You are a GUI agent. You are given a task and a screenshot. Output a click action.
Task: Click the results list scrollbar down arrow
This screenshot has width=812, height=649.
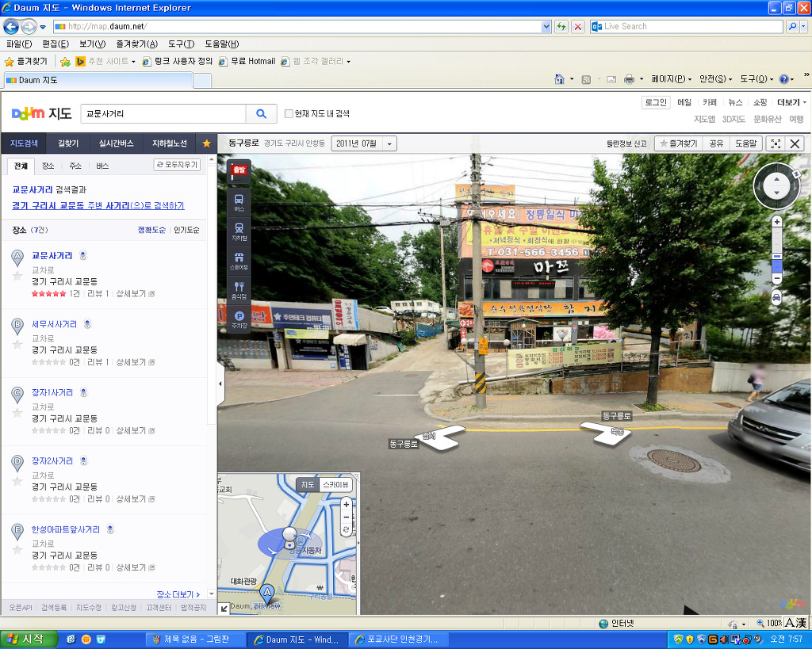[211, 594]
